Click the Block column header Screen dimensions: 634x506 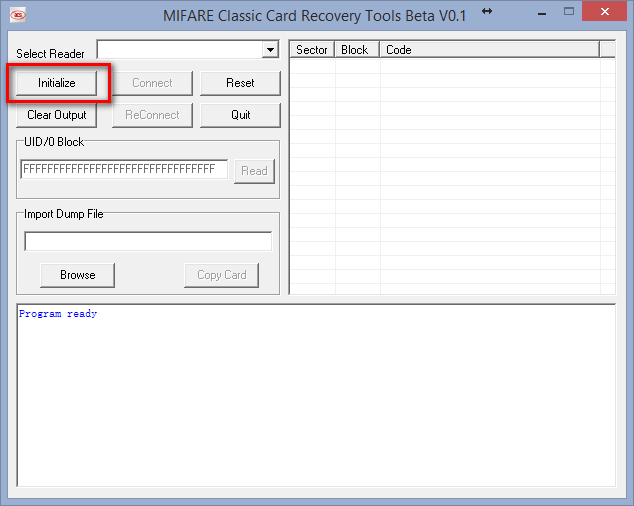coord(357,50)
